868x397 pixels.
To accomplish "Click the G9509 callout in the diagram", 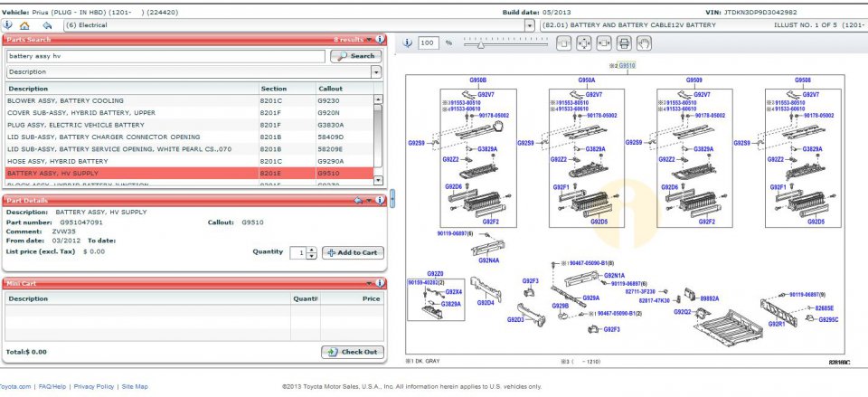I will pyautogui.click(x=694, y=80).
